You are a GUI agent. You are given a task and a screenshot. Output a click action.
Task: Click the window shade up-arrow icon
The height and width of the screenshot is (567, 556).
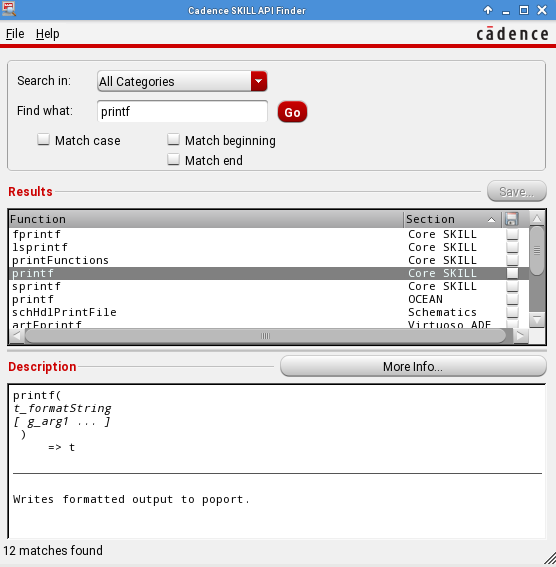488,10
